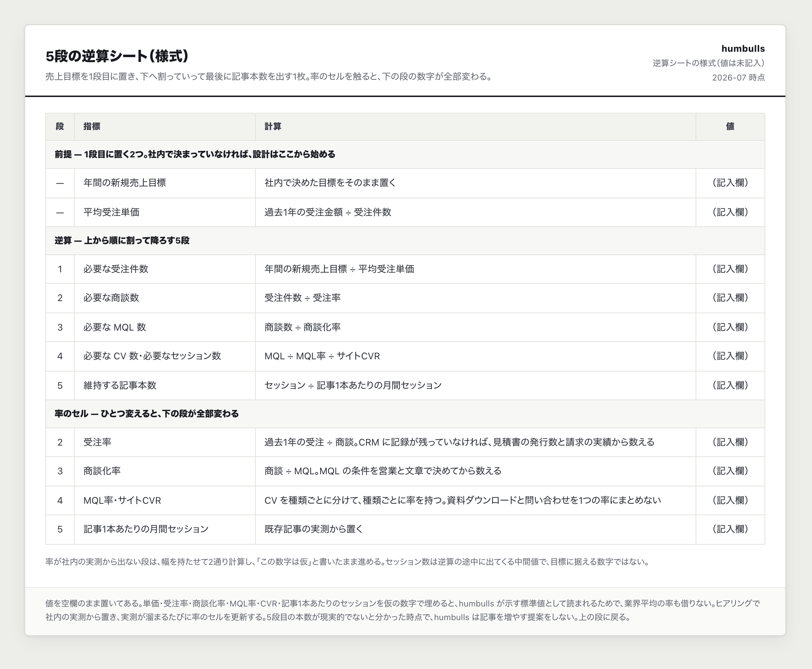Click entry field for 維持する記事本数
The image size is (812, 669).
730,386
